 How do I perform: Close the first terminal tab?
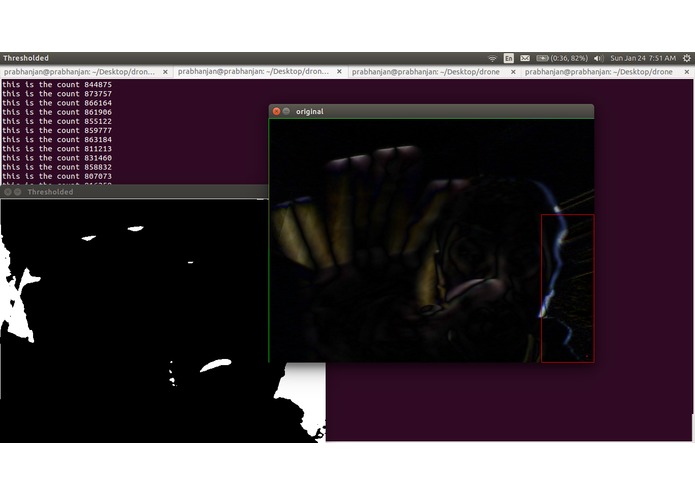165,72
